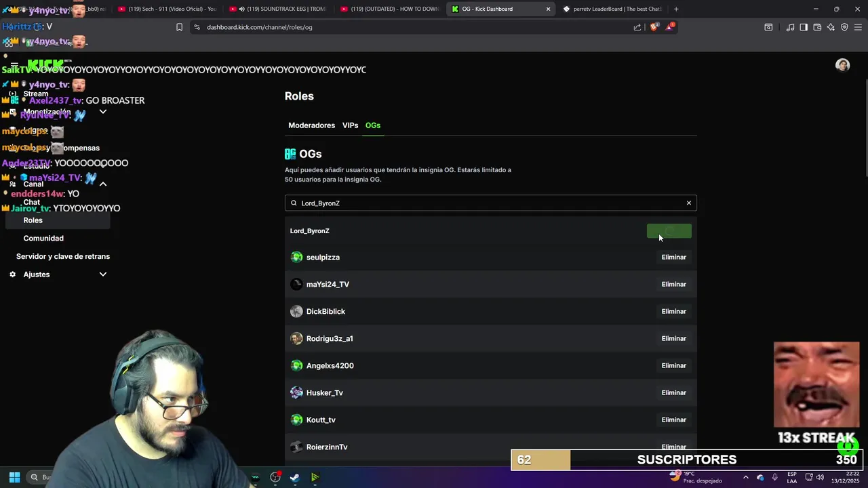Image resolution: width=868 pixels, height=488 pixels.
Task: Click the network tray icon
Action: pyautogui.click(x=808, y=477)
